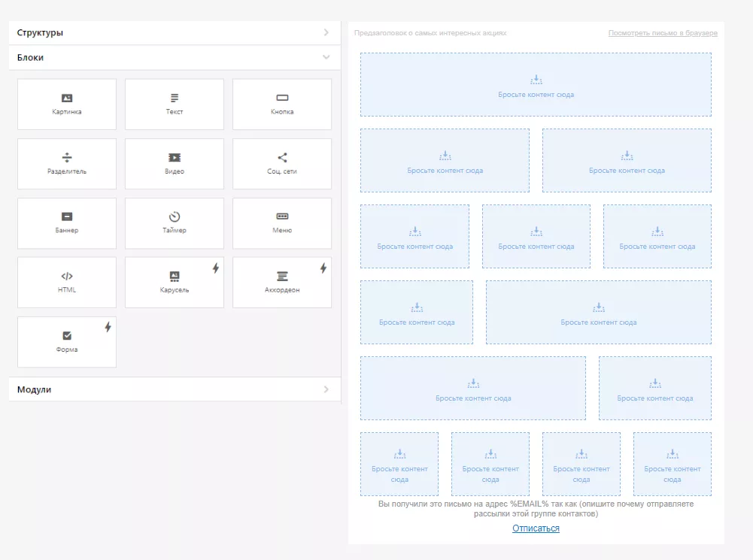Image resolution: width=753 pixels, height=560 pixels.
Task: Select second drop zone in four-column row
Action: point(490,464)
